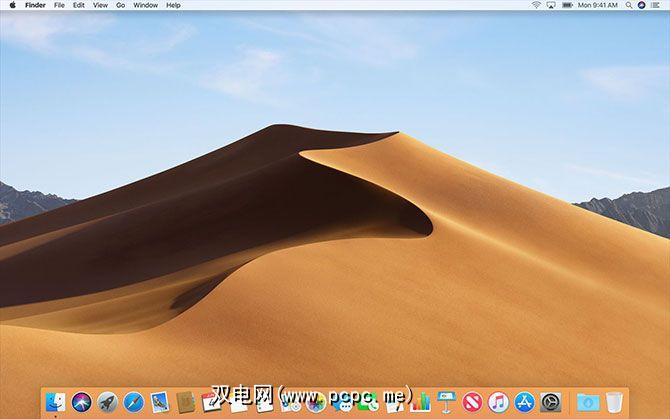
Task: Open the Trash in Dock
Action: click(x=614, y=402)
